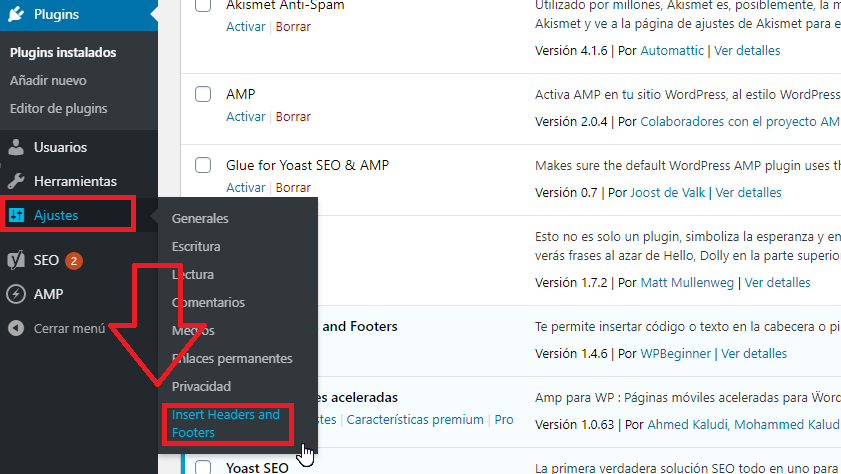The image size is (841, 474).
Task: Open the Herramientas menu
Action: [x=75, y=181]
